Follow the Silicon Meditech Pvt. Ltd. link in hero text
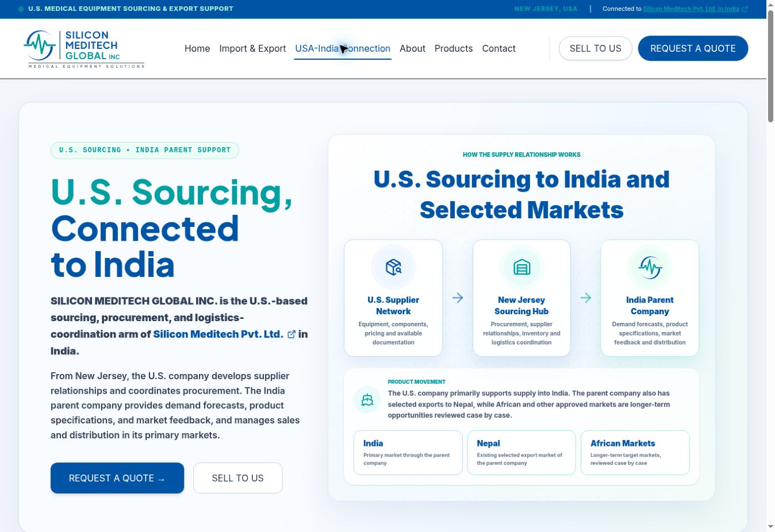Screen dimensions: 775x532 218,334
